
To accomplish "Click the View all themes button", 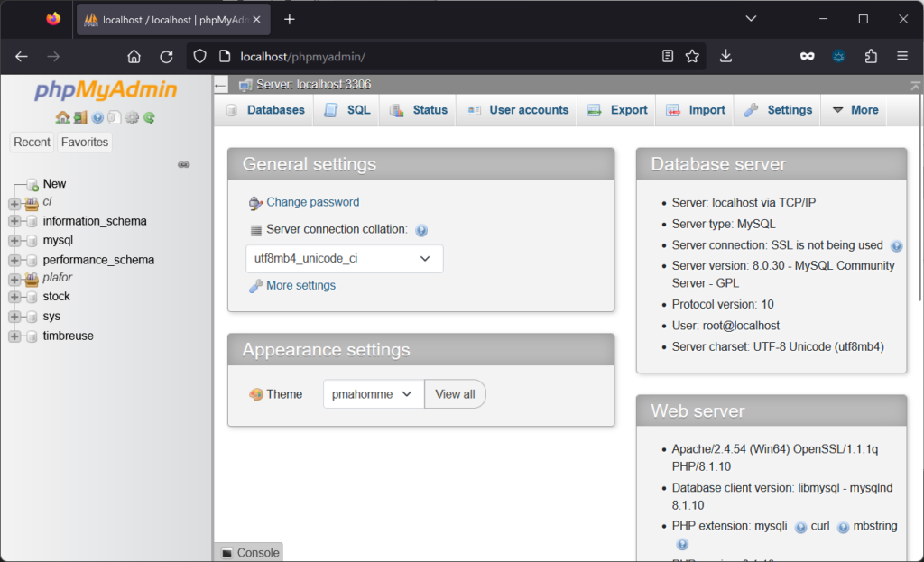I will pyautogui.click(x=455, y=394).
